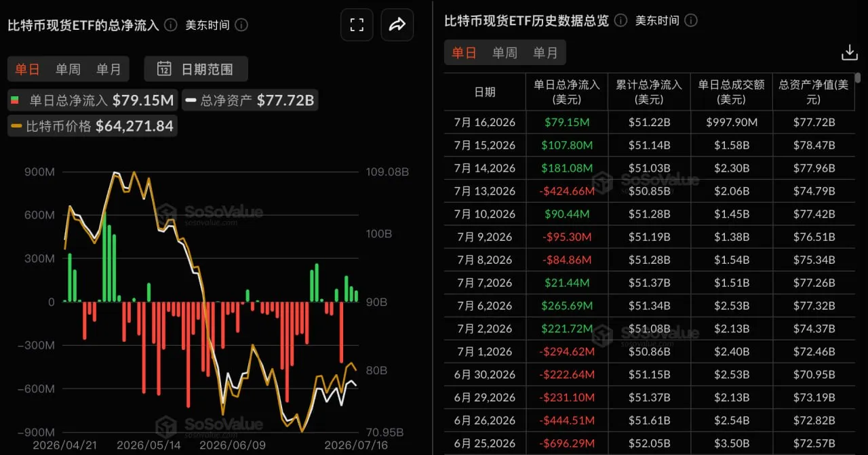Click the $21.44M net inflow cell
868x455 pixels.
(567, 283)
